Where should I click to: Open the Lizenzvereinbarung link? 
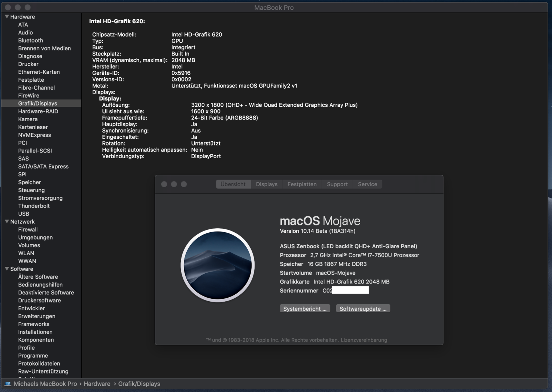364,340
